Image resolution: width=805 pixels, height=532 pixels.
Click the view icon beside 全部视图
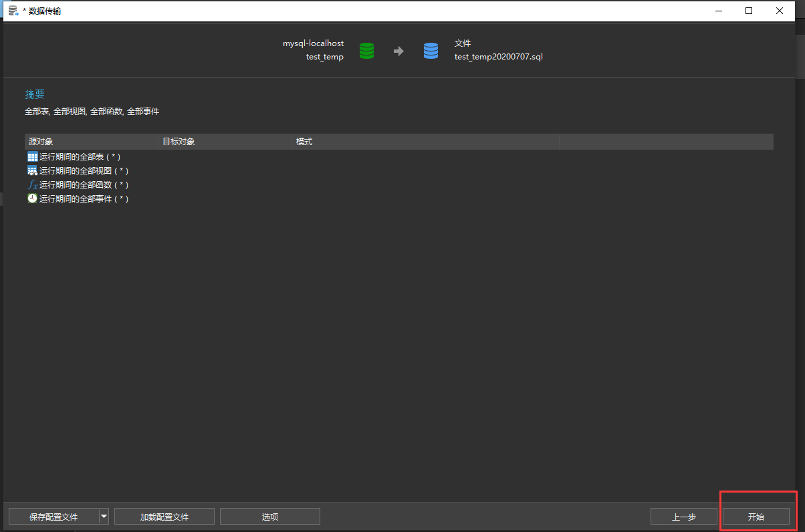coord(31,170)
